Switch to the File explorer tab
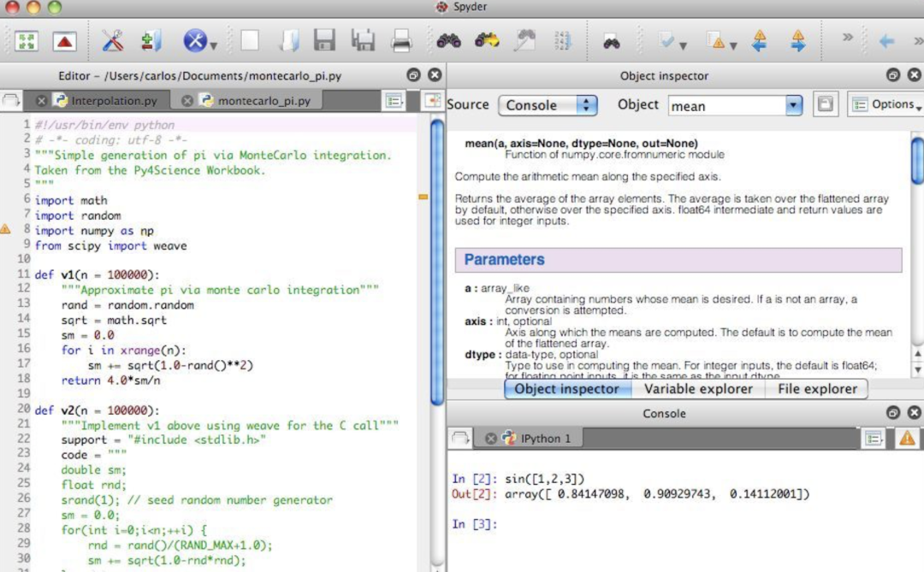 tap(817, 389)
